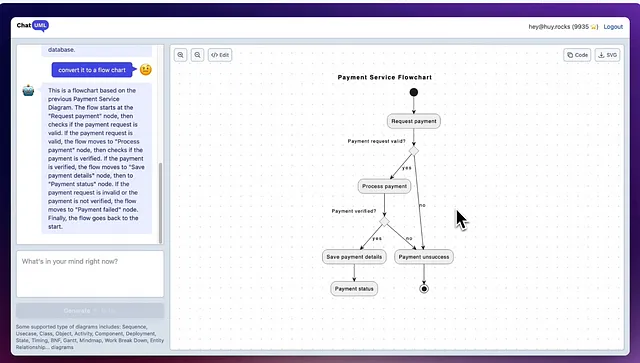Click the zoom out magnifier icon
Screen dimensions: 640x363
point(198,55)
